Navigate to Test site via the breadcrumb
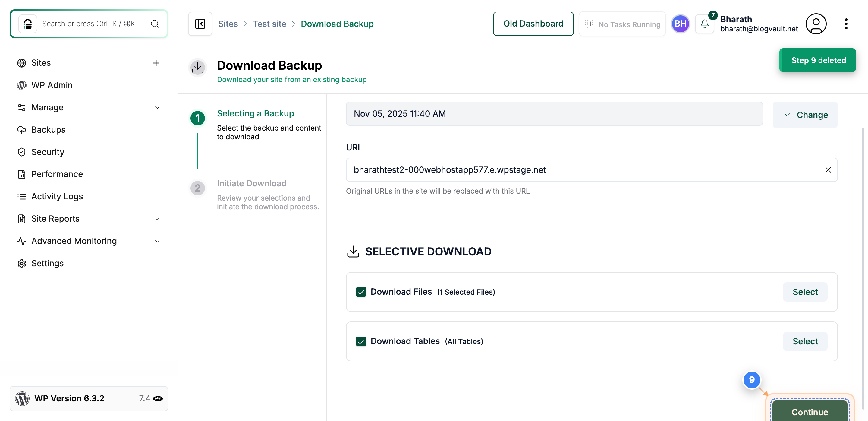The image size is (868, 421). tap(269, 24)
